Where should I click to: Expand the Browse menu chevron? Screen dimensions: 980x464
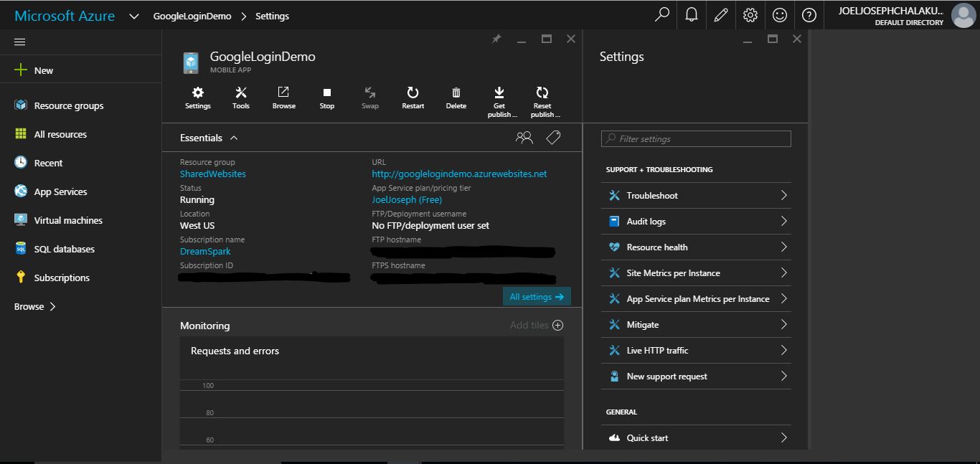(x=52, y=306)
